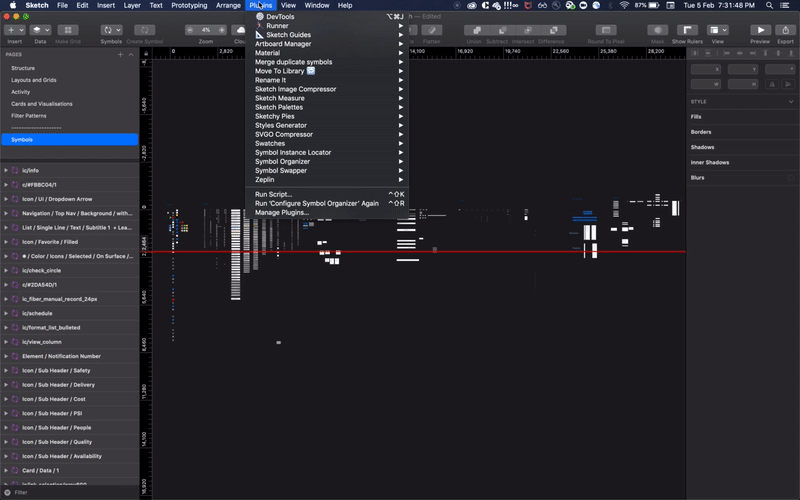Click the flip horizontal icon in inspector

[772, 84]
